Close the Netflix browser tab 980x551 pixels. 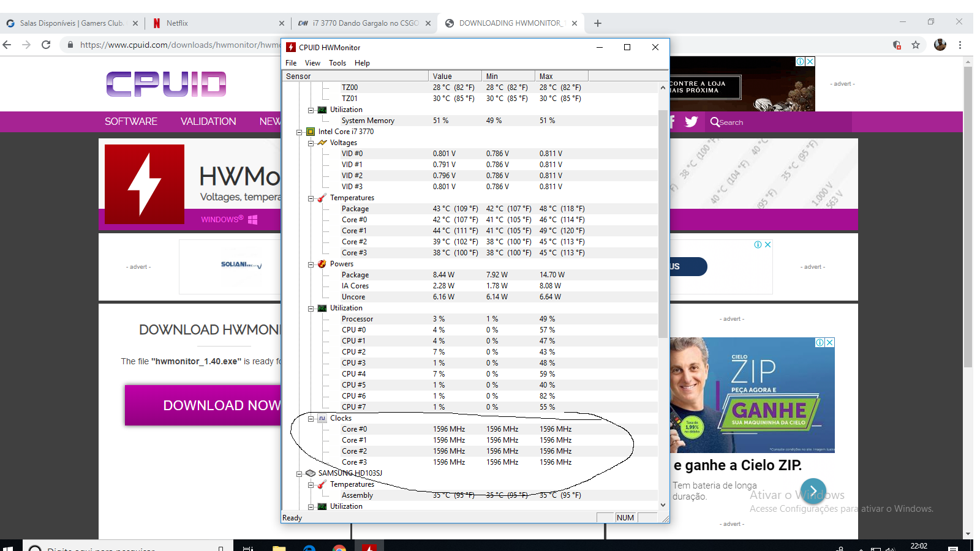pos(282,23)
